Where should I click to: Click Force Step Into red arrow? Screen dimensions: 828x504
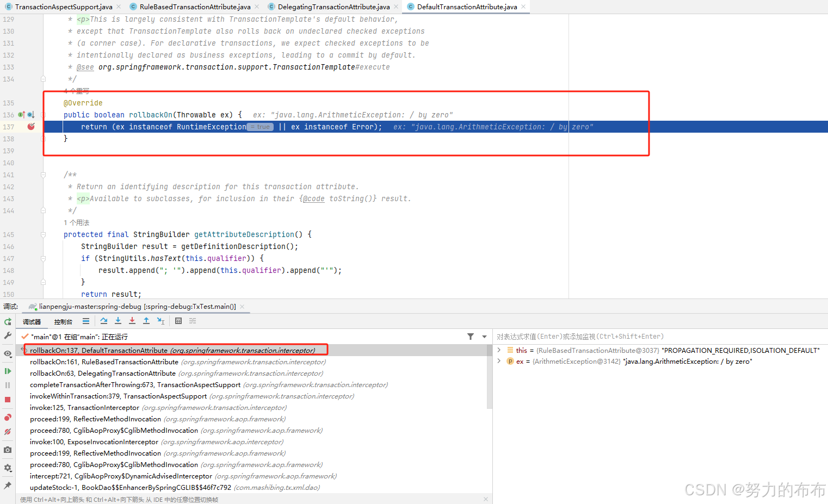click(x=132, y=321)
